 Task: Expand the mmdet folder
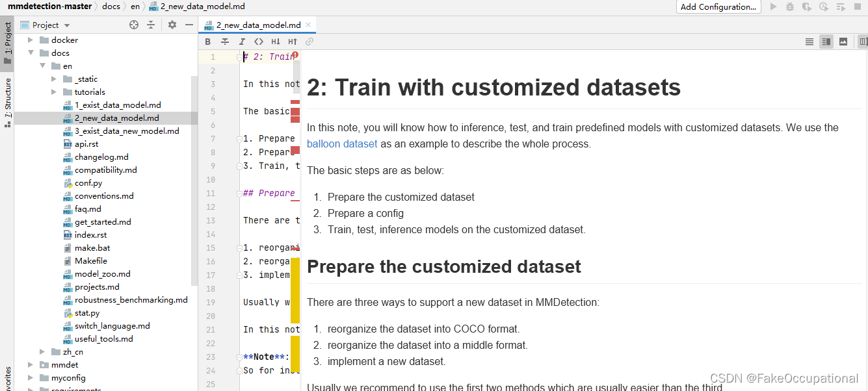30,364
